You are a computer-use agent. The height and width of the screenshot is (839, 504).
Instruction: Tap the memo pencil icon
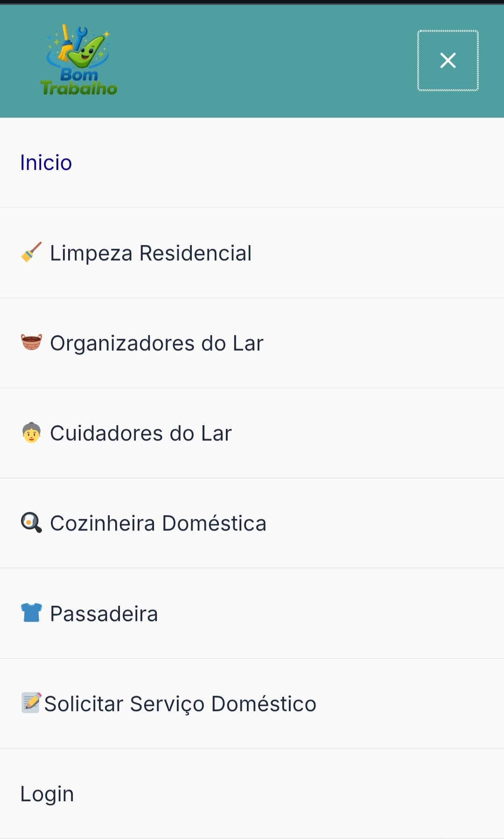31,703
